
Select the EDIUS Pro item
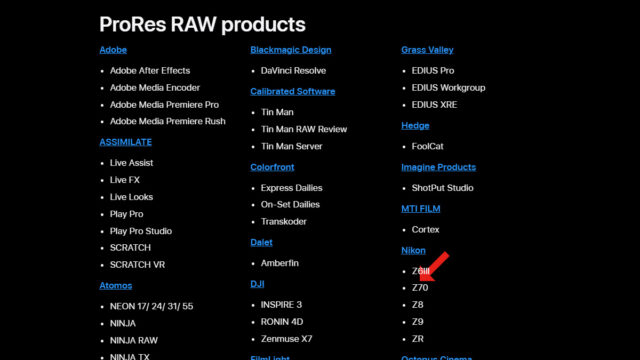coord(433,71)
